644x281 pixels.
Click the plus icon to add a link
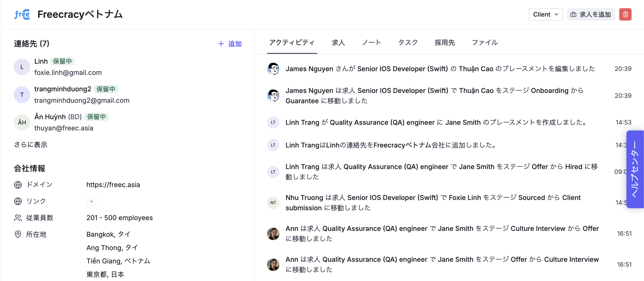[x=91, y=201]
